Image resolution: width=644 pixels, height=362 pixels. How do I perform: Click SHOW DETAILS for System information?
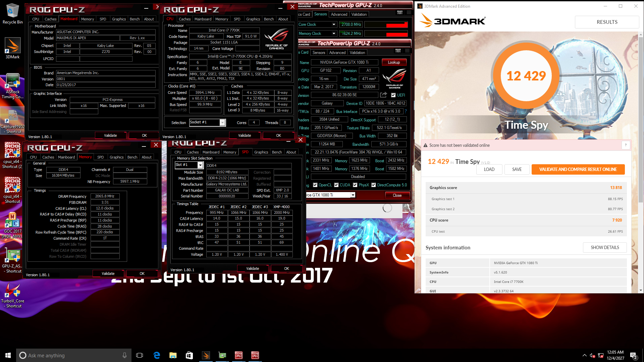coord(605,248)
